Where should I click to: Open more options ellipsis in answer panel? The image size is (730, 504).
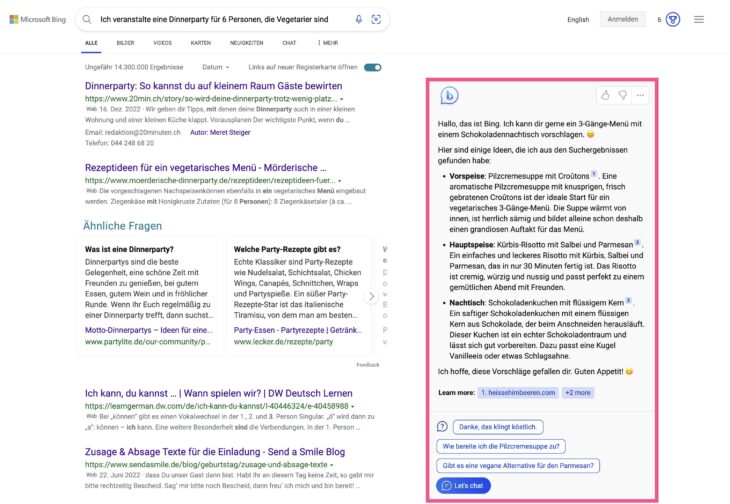coord(641,95)
